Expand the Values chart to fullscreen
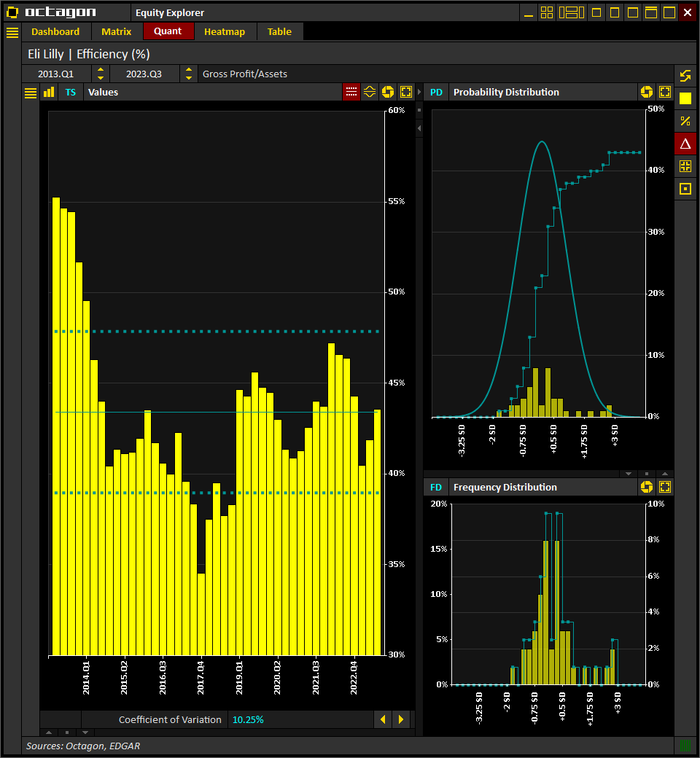This screenshot has height=758, width=700. point(406,92)
